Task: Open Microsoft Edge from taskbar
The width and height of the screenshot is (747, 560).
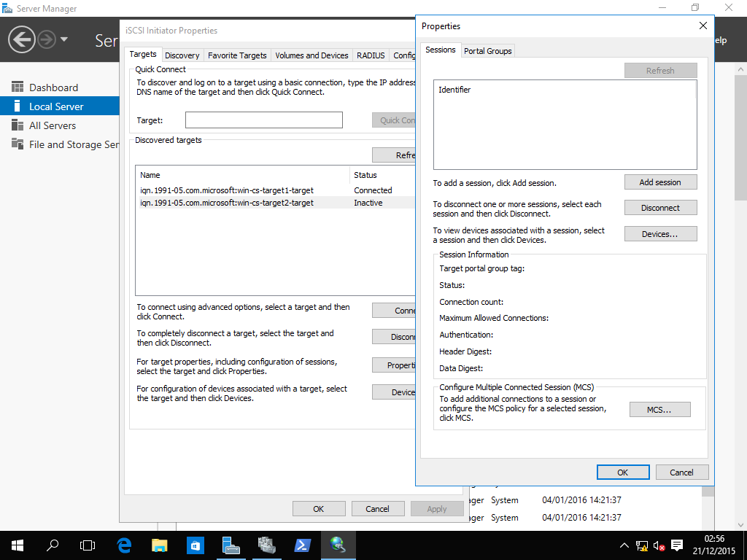Action: pos(124,545)
